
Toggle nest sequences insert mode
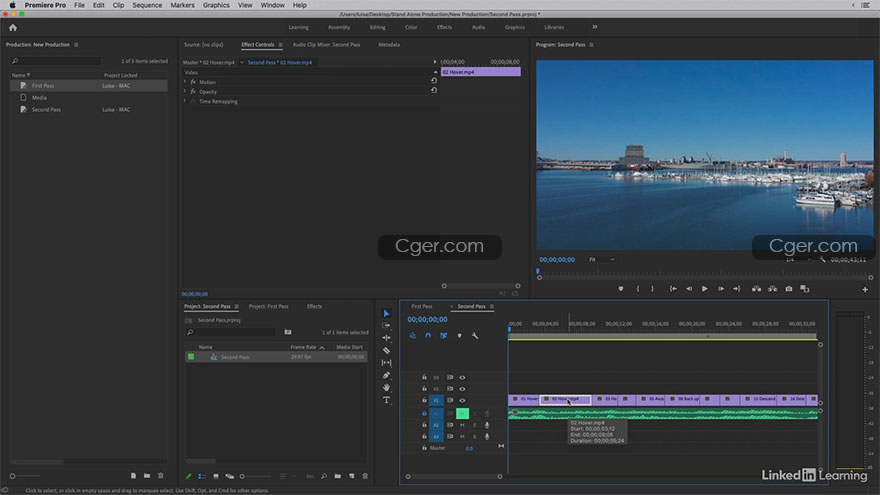tap(412, 336)
